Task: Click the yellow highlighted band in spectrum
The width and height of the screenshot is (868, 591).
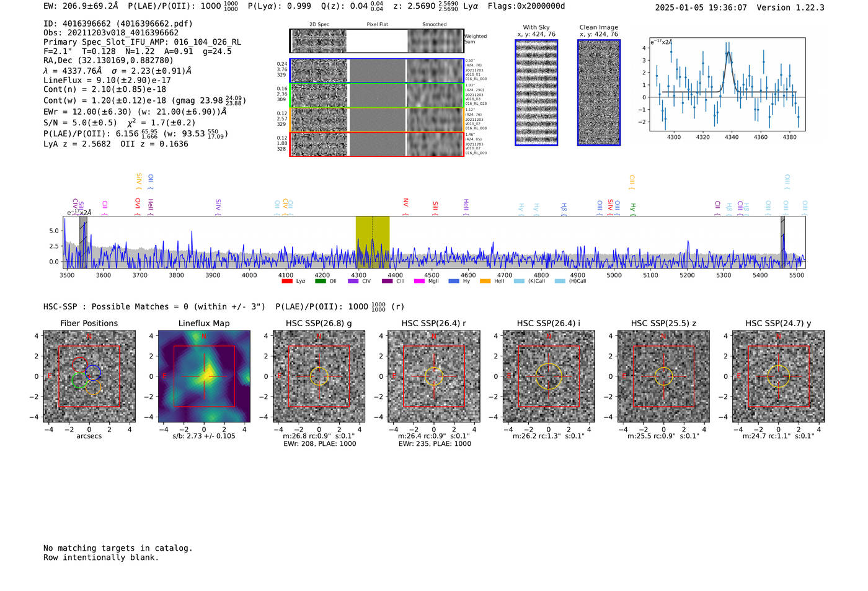Action: pos(372,242)
